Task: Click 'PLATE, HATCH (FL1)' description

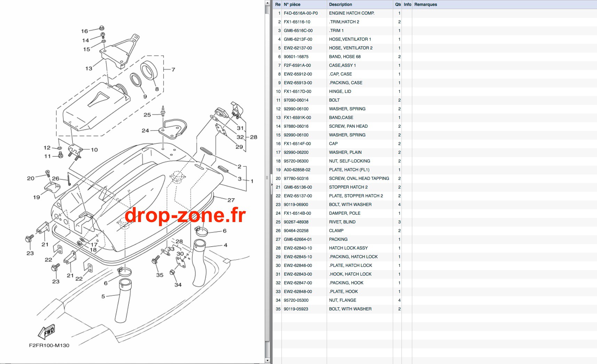Action: [349, 170]
